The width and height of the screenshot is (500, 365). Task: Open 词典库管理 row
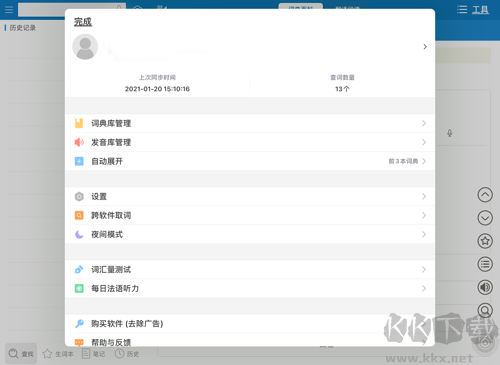coord(250,123)
